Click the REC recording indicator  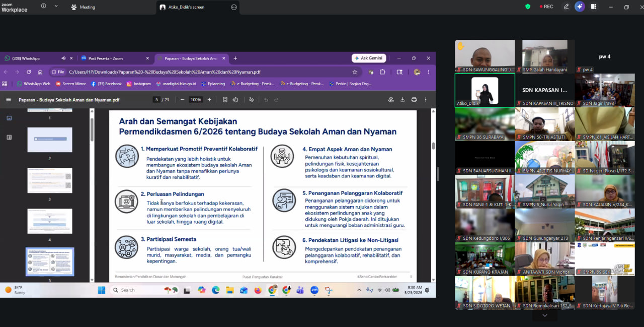point(546,7)
